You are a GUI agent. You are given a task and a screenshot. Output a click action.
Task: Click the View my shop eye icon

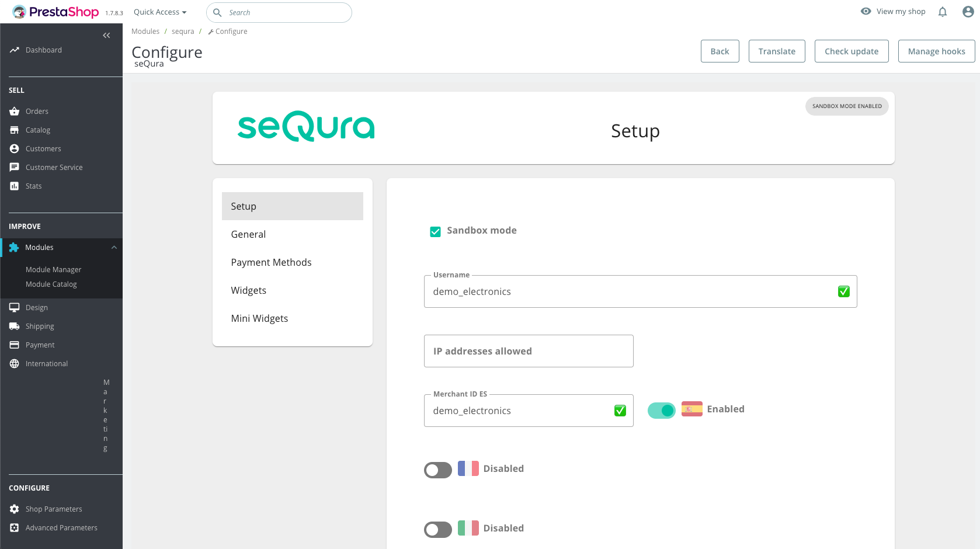point(866,11)
